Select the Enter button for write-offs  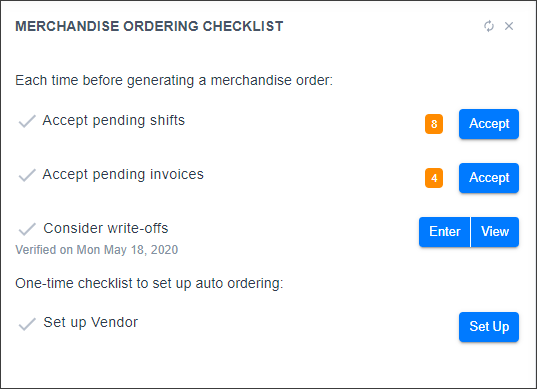pos(445,232)
